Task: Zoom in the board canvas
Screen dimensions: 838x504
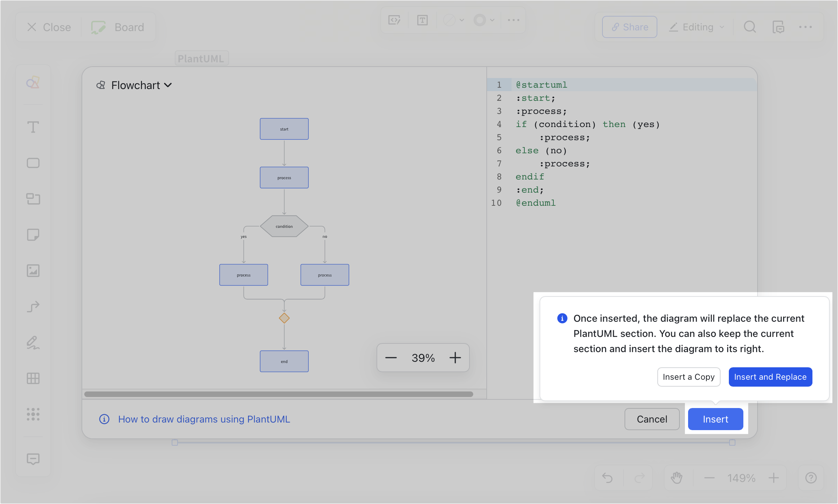Action: coord(774,478)
